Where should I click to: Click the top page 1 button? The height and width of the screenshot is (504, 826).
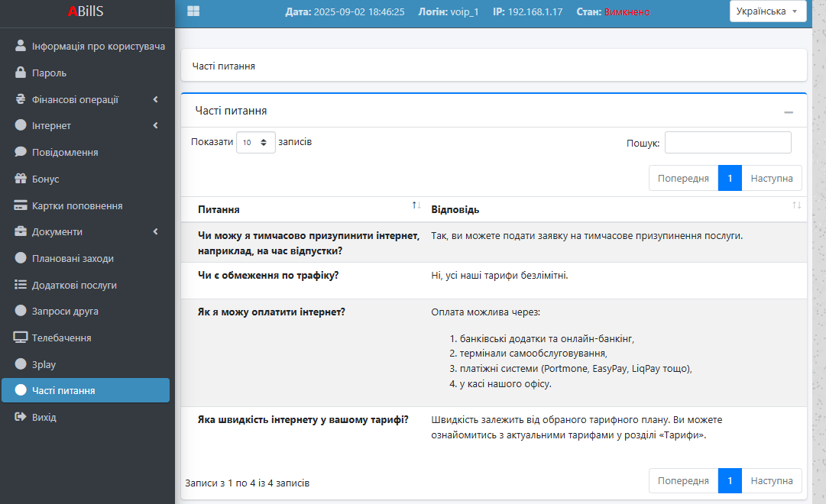(730, 178)
